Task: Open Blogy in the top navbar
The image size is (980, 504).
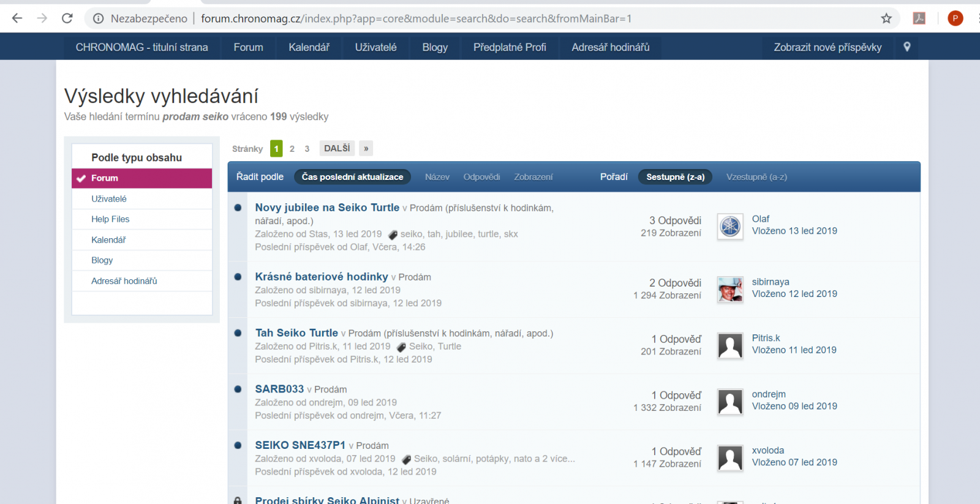Action: (435, 47)
